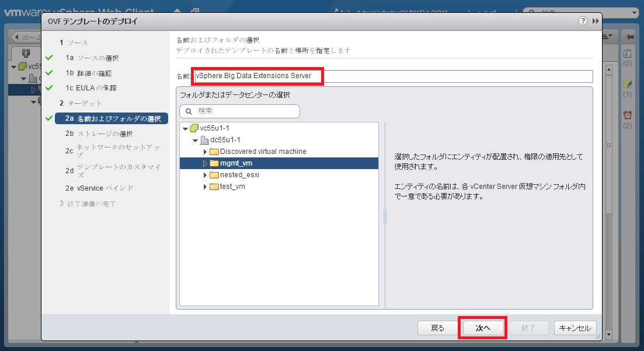Viewport: 644px width, 351px height.
Task: Go to step 1c EULA の承諾
Action: [x=91, y=87]
